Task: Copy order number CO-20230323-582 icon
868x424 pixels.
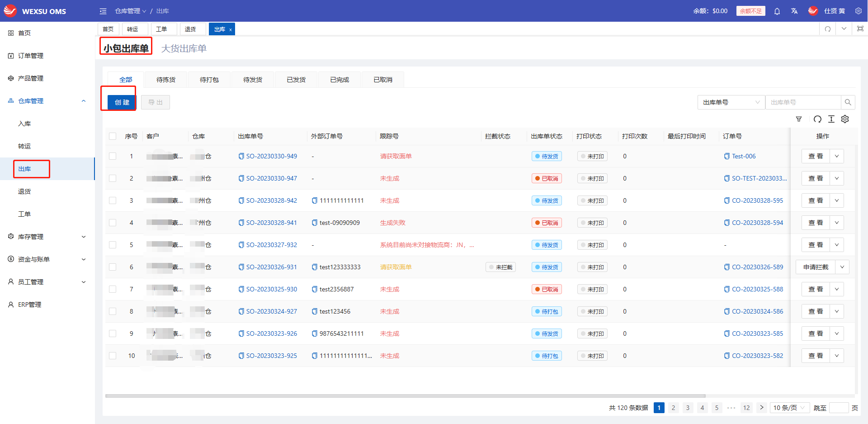Action: 727,356
